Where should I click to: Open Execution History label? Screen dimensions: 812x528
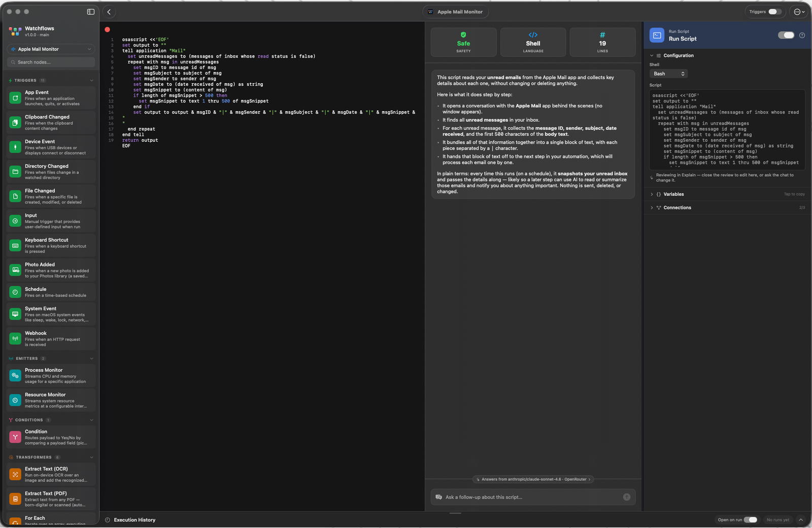[x=134, y=520]
